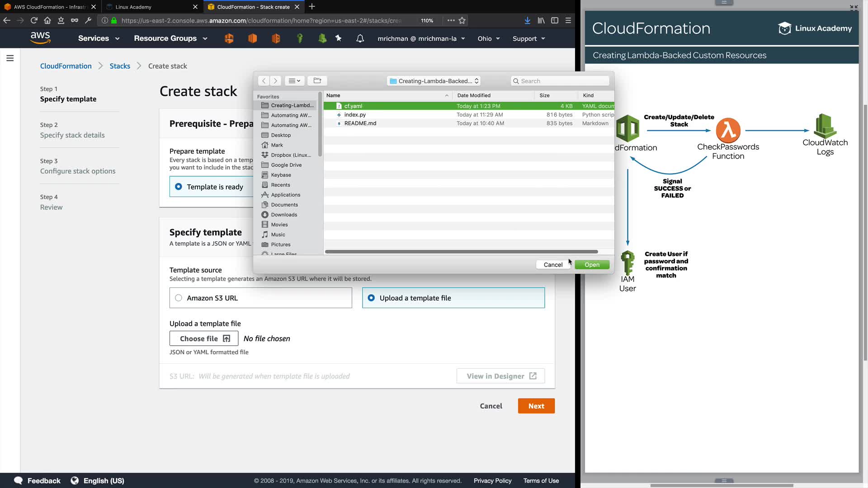Image resolution: width=868 pixels, height=488 pixels.
Task: Open the hamburger side navigation menu
Action: point(10,58)
